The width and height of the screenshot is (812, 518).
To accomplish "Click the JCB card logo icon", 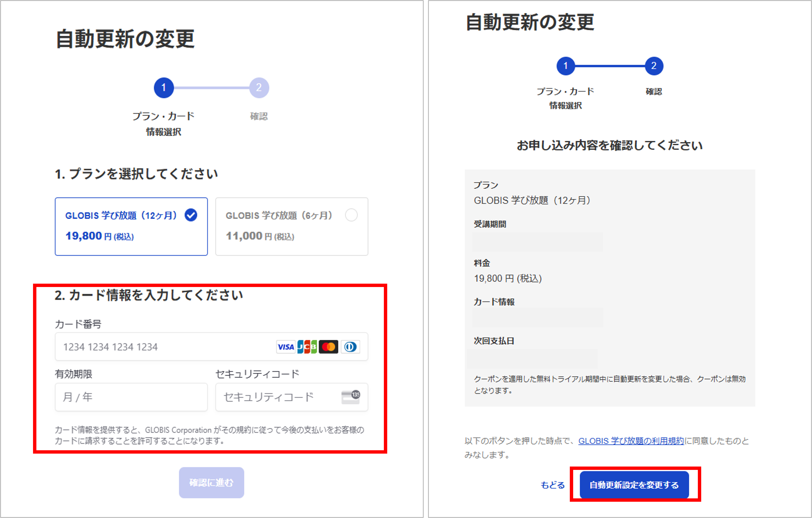I will [307, 347].
